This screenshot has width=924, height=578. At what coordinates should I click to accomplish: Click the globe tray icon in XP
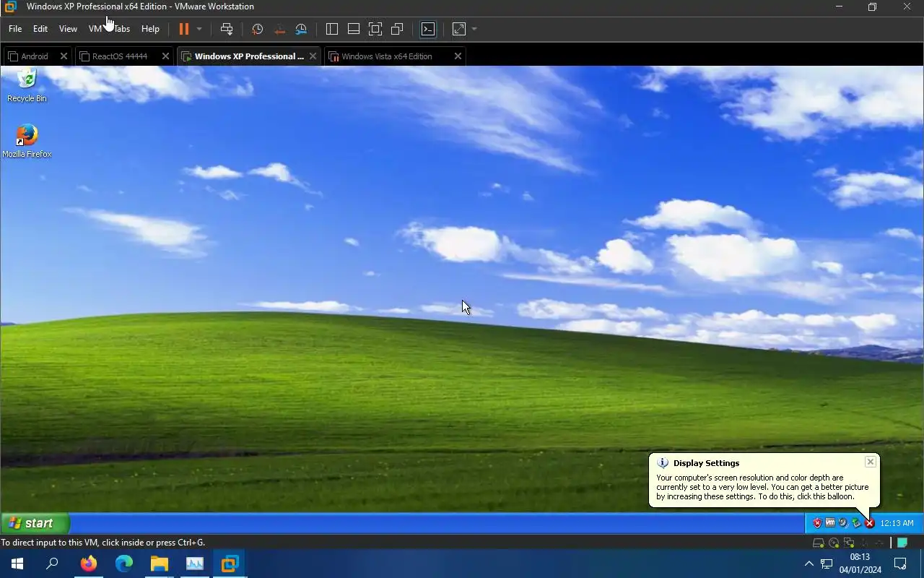pyautogui.click(x=843, y=523)
